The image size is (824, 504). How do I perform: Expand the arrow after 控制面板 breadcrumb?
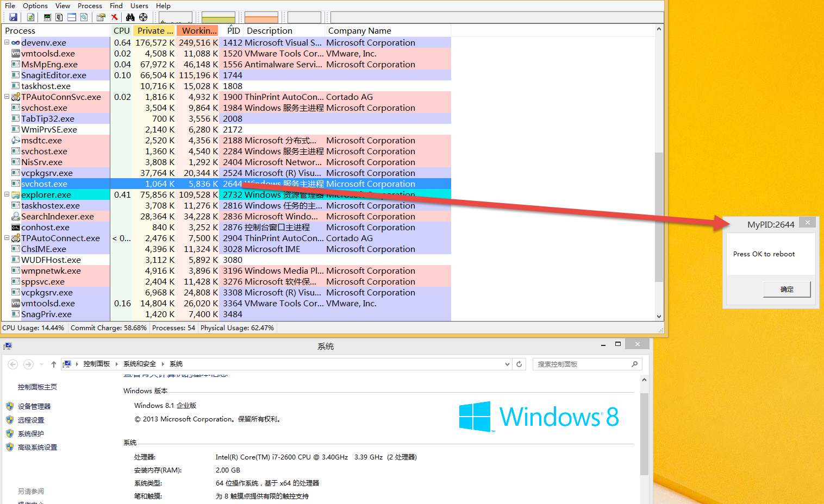(116, 364)
